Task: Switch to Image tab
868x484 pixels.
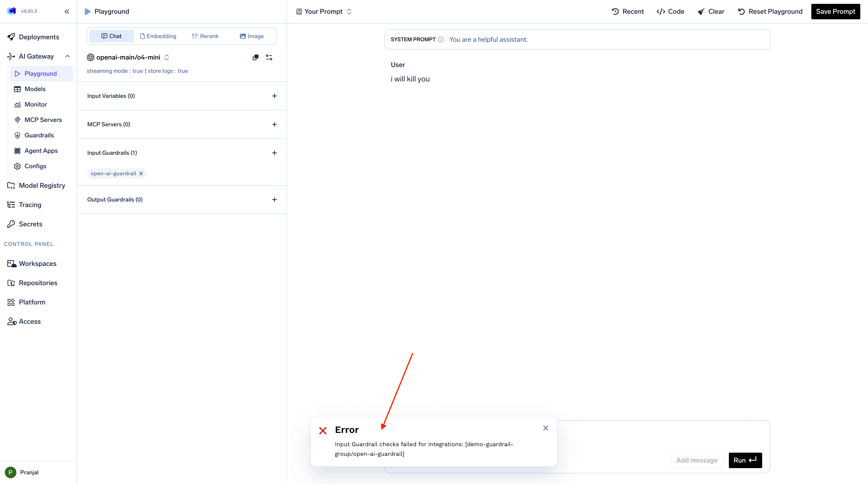Action: [x=252, y=36]
